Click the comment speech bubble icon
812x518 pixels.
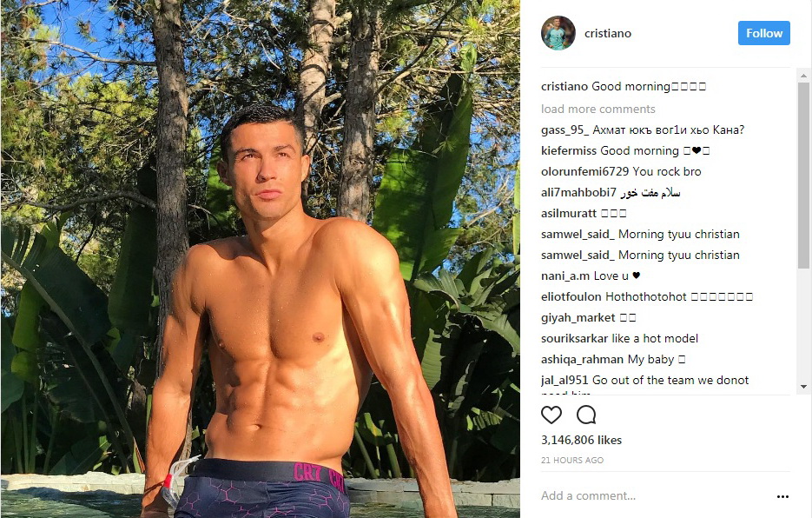[586, 415]
